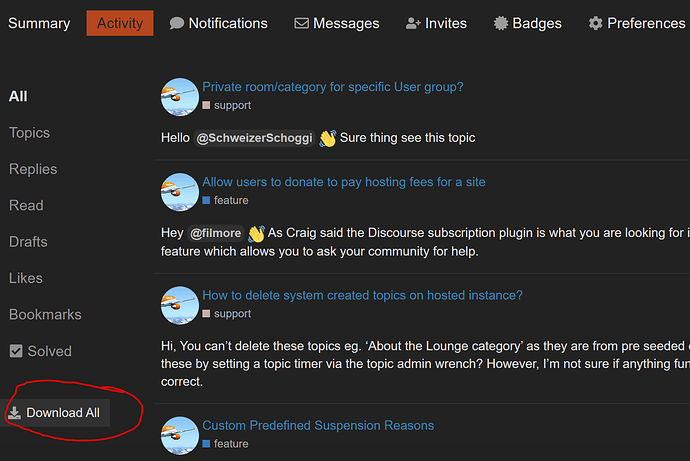Open the Summary tab
The width and height of the screenshot is (690, 461).
pyautogui.click(x=39, y=23)
